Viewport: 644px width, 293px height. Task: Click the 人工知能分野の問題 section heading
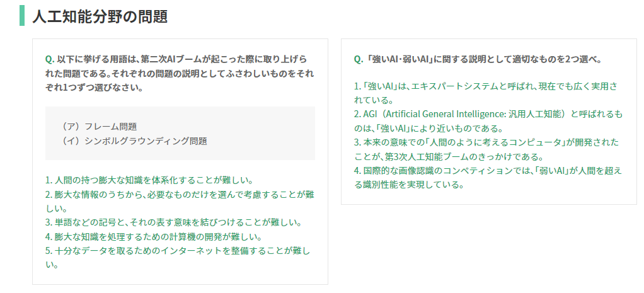point(100,16)
